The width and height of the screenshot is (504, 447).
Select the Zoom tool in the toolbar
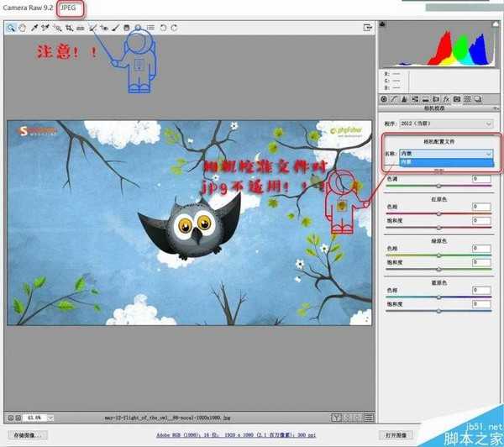click(12, 28)
